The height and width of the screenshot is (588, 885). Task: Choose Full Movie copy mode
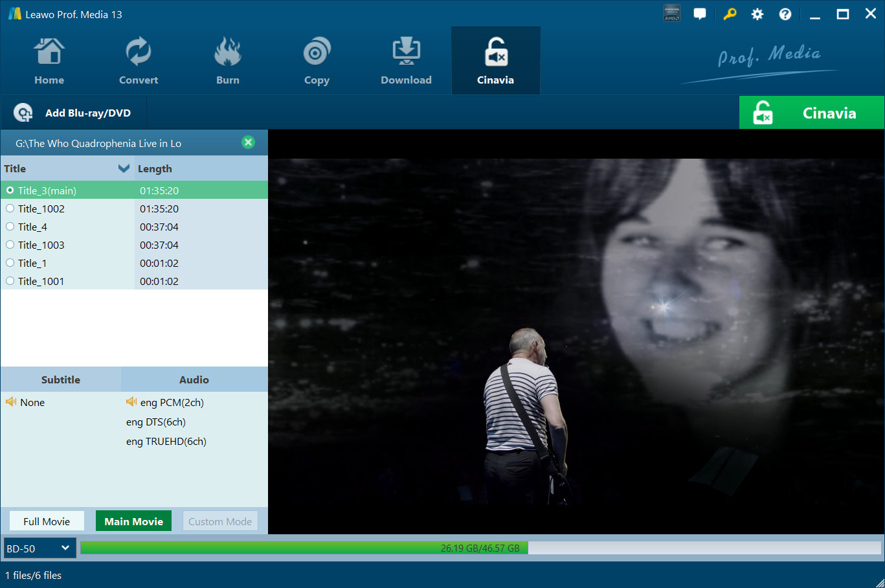tap(47, 521)
